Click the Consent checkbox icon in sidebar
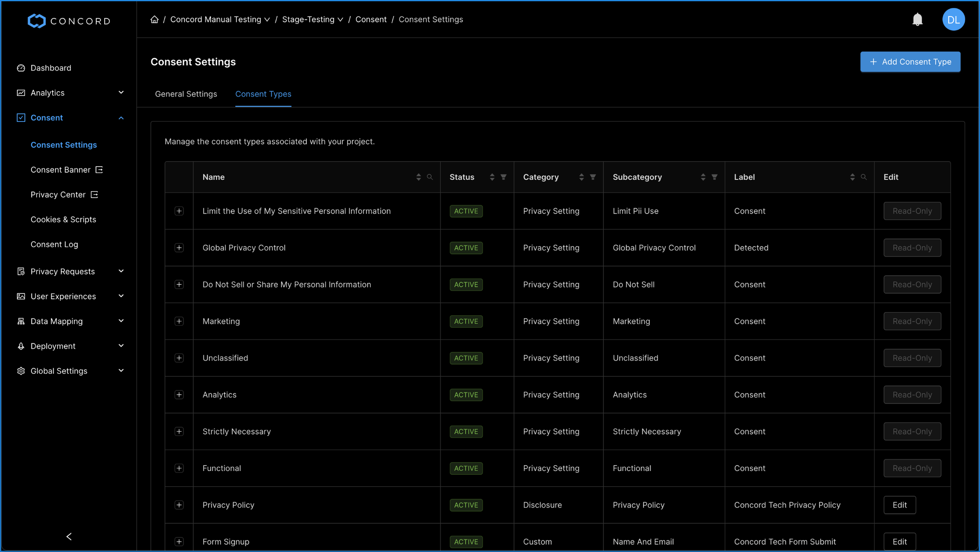The image size is (980, 552). click(21, 118)
